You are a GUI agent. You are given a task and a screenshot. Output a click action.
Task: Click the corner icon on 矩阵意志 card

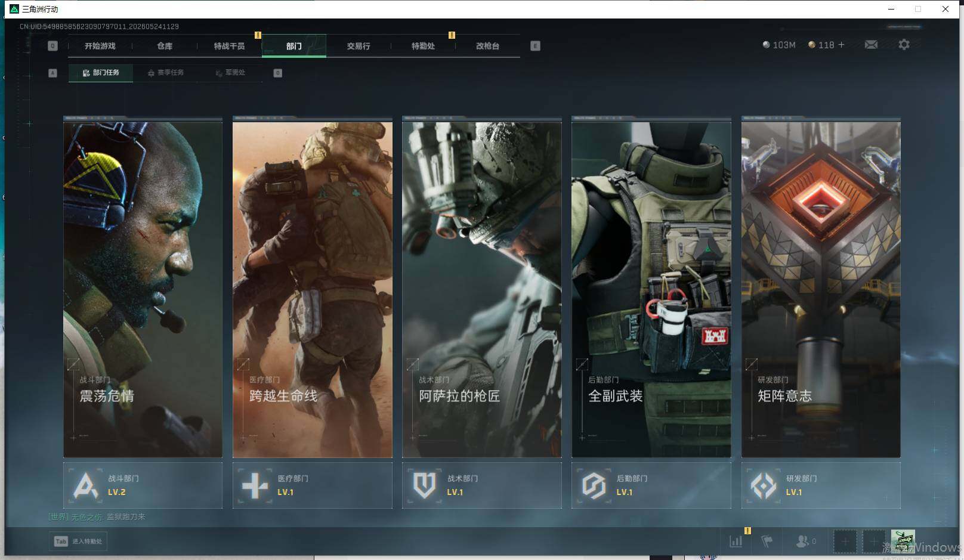(x=752, y=364)
